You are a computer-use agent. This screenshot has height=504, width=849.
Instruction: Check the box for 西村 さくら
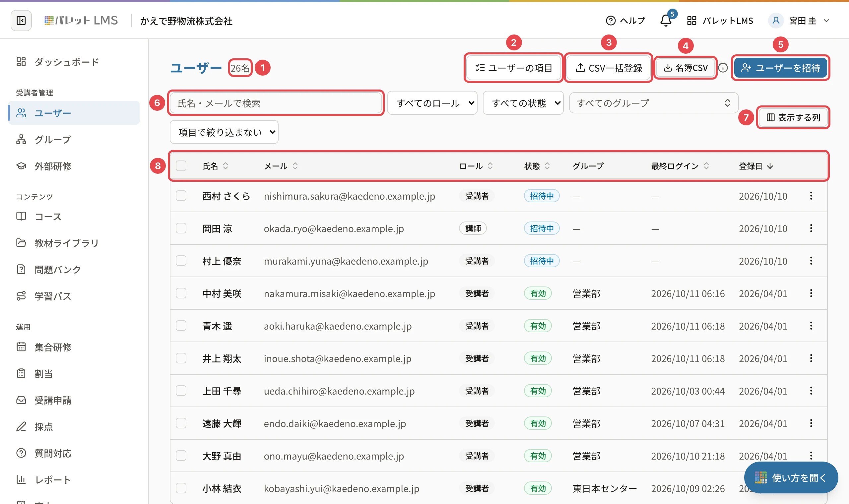pos(181,196)
